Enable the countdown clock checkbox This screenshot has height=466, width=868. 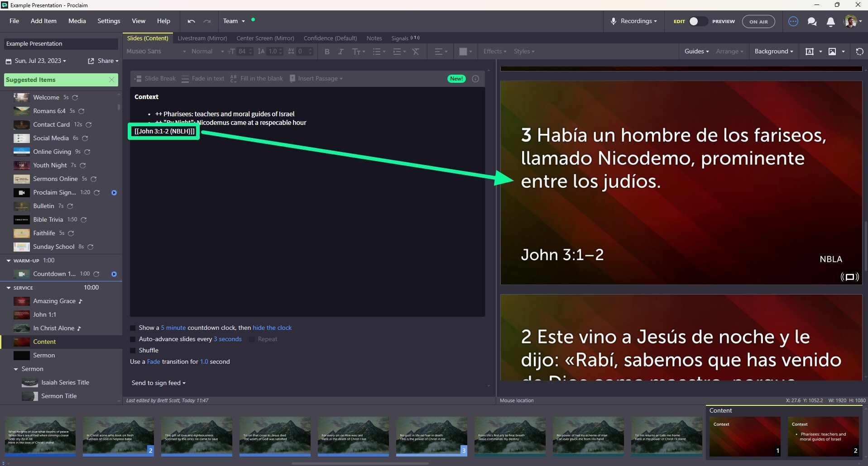pyautogui.click(x=133, y=328)
